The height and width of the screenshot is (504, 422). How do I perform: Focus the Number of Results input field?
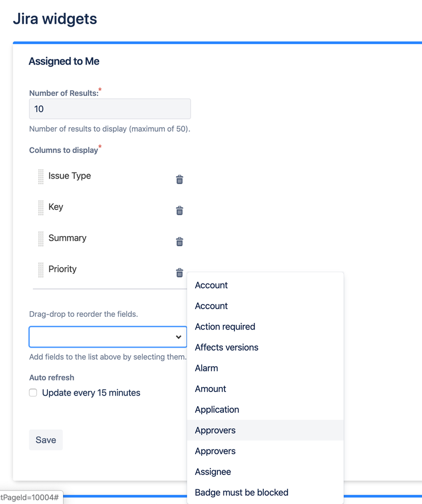pos(110,109)
